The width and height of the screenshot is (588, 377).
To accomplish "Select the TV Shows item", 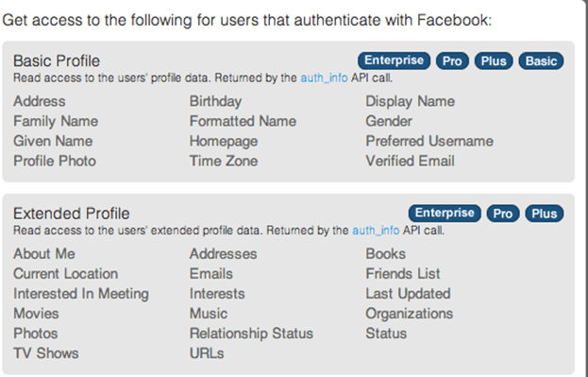I will (x=46, y=353).
